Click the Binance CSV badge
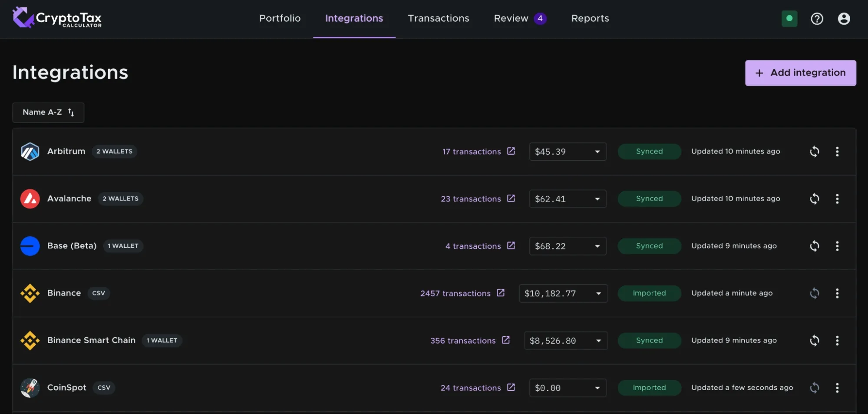Image resolution: width=868 pixels, height=414 pixels. [99, 293]
